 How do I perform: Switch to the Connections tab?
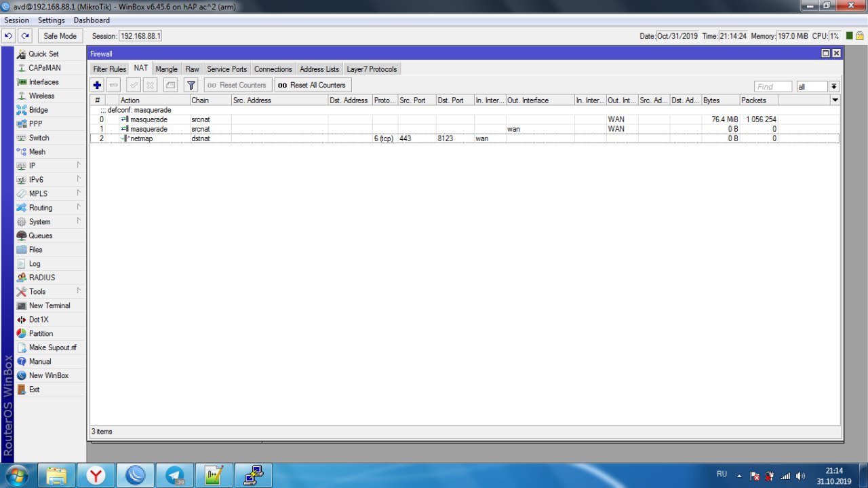[273, 69]
